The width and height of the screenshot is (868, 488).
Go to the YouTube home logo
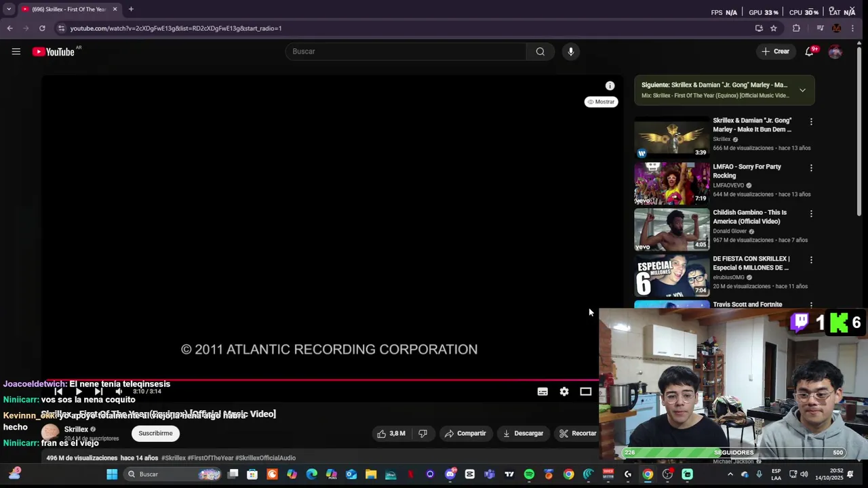pyautogui.click(x=54, y=52)
